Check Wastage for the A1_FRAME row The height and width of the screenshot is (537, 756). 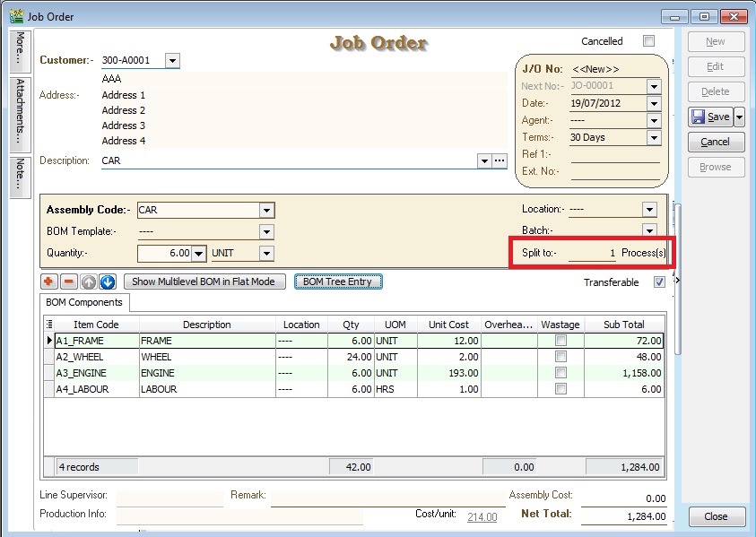pos(560,341)
